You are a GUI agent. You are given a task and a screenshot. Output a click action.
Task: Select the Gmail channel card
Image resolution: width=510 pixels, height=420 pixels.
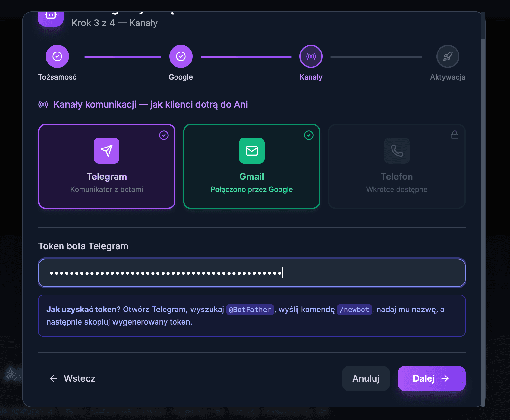pos(252,167)
